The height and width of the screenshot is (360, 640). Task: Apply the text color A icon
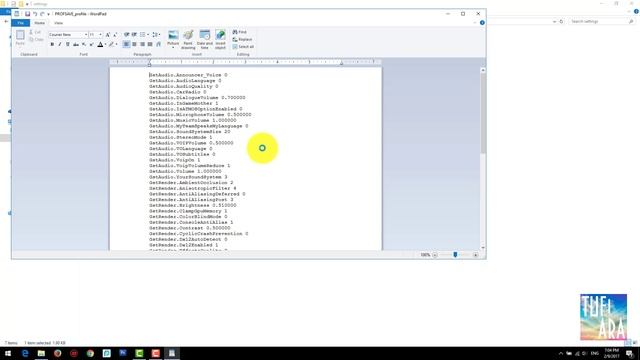[x=100, y=44]
